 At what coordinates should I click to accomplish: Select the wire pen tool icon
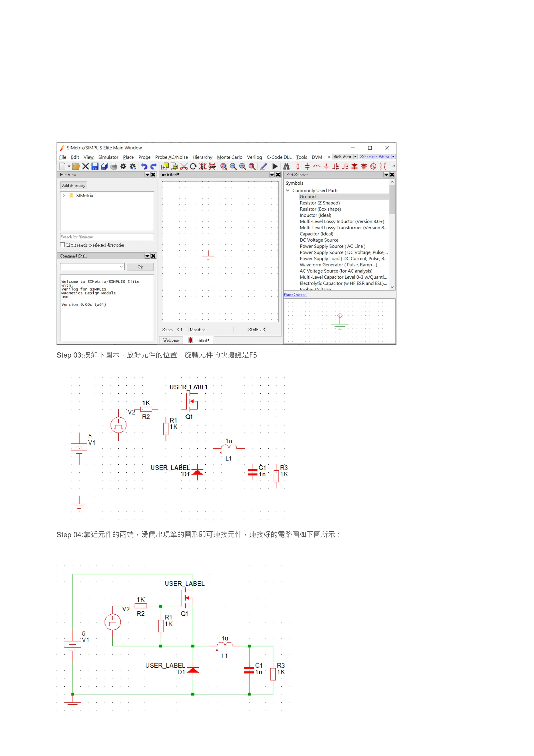pyautogui.click(x=264, y=167)
